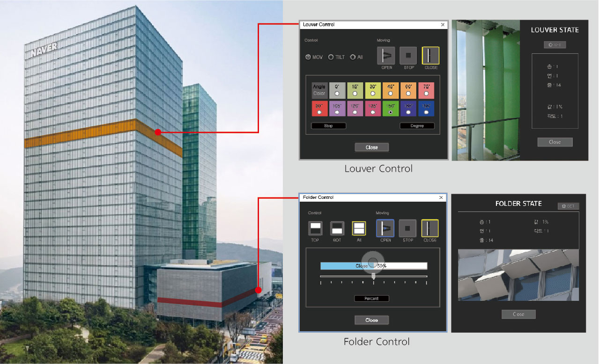Click the LOUVER STATE heading

tap(555, 30)
